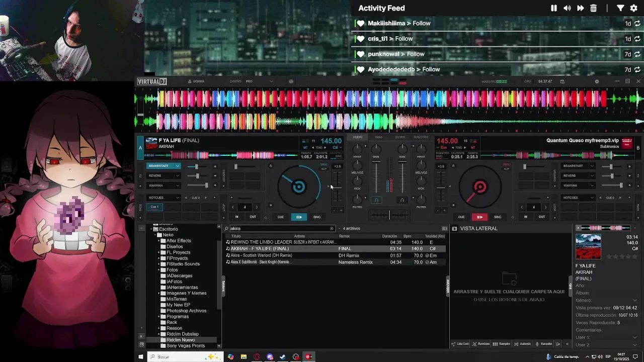Image resolution: width=644 pixels, height=362 pixels.
Task: Add a BRAKESTART effect parameter on deck A
Action: [x=215, y=166]
